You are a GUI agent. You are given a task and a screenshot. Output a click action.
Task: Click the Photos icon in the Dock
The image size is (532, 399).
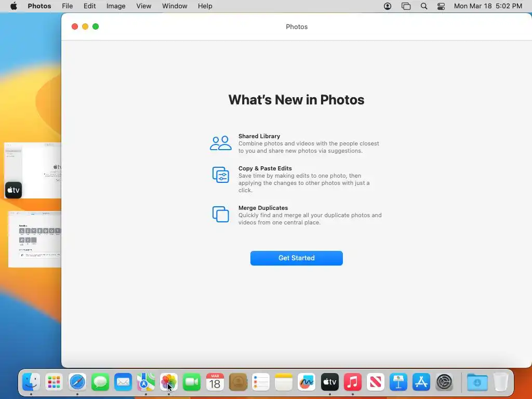tap(169, 382)
